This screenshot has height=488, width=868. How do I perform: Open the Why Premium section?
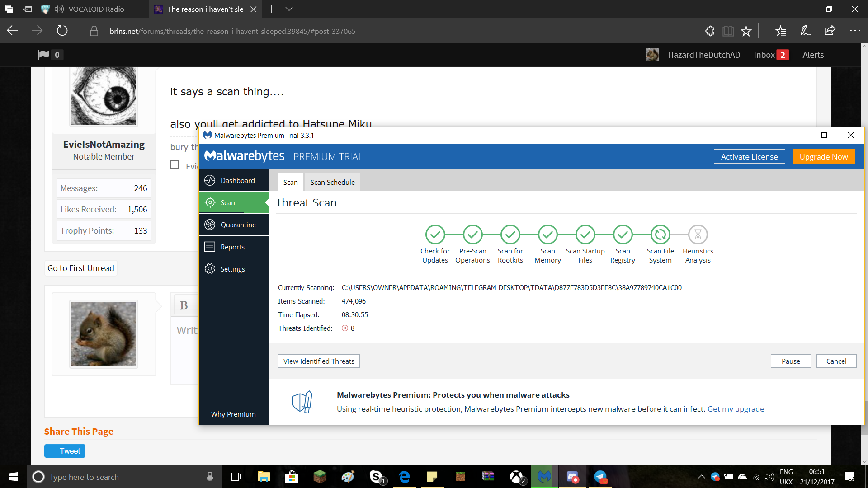point(234,414)
